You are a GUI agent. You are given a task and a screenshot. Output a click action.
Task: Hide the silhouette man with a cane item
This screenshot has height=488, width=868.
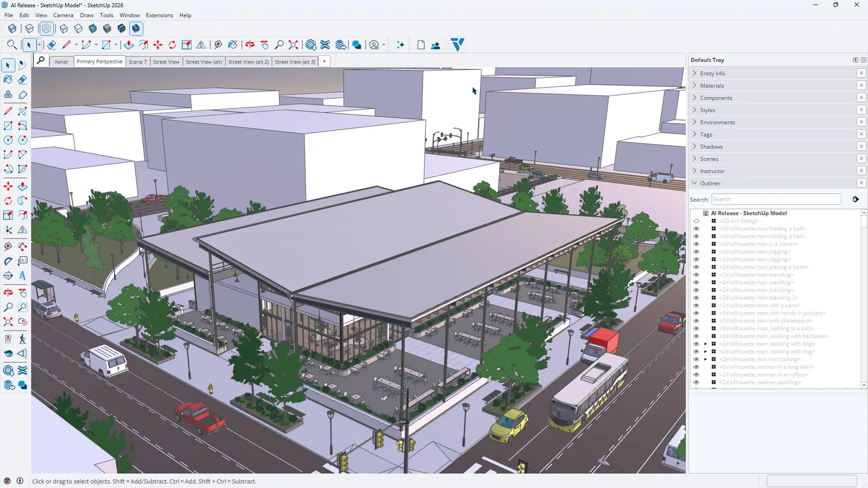point(696,306)
